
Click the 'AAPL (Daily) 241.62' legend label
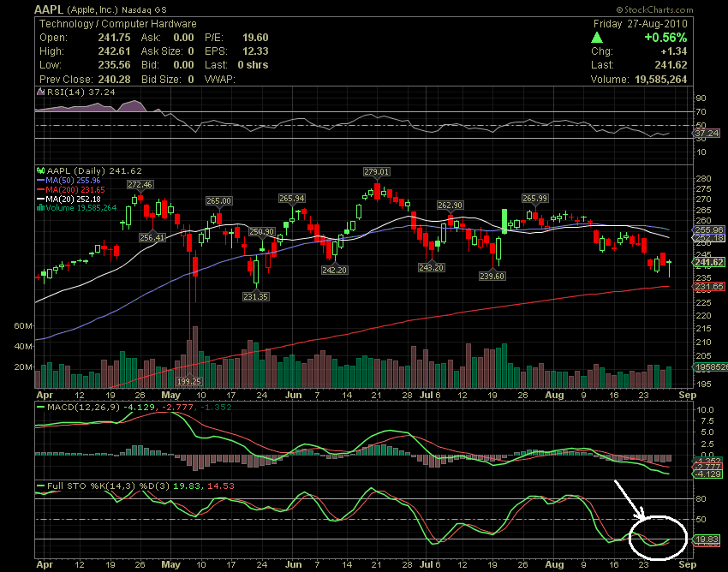[94, 171]
